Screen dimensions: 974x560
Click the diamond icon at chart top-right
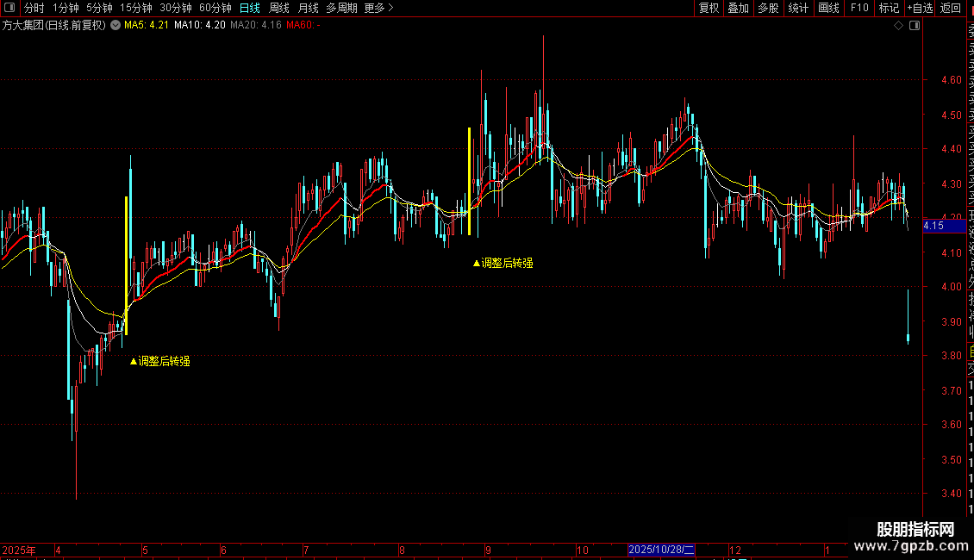pyautogui.click(x=898, y=26)
